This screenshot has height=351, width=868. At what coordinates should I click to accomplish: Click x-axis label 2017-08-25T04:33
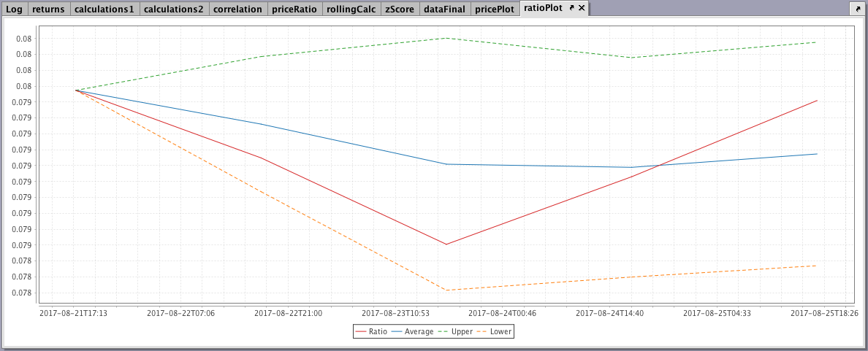(x=717, y=313)
